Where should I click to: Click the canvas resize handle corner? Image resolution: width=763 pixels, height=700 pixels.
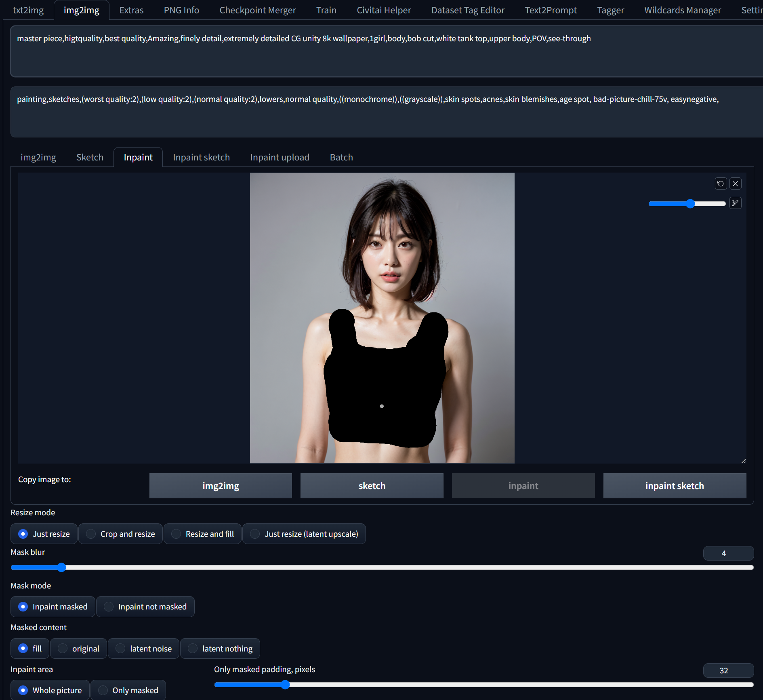(744, 461)
